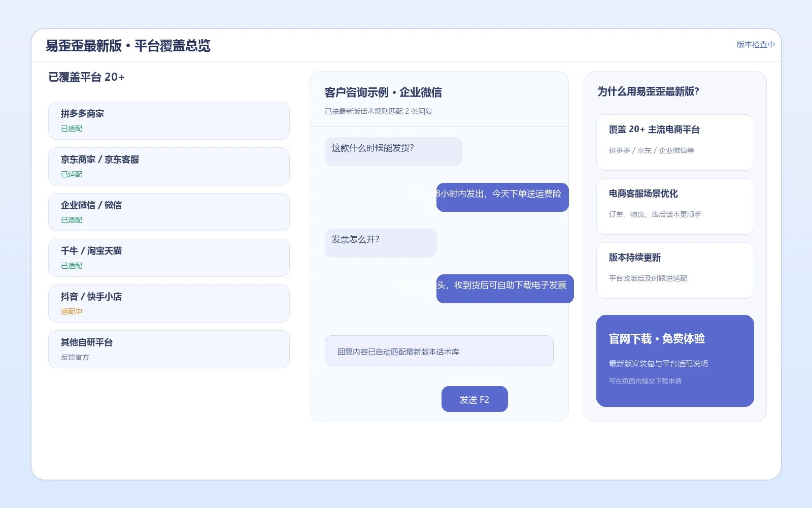Click the reply input field 回复内容已自动匹配
The width and height of the screenshot is (812, 508).
coord(439,351)
